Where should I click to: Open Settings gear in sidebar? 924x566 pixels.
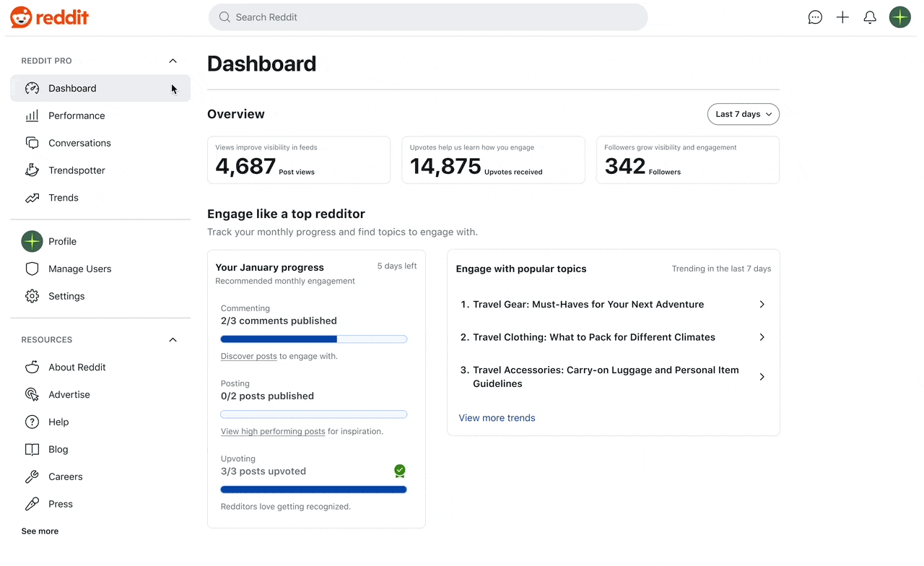(x=32, y=296)
